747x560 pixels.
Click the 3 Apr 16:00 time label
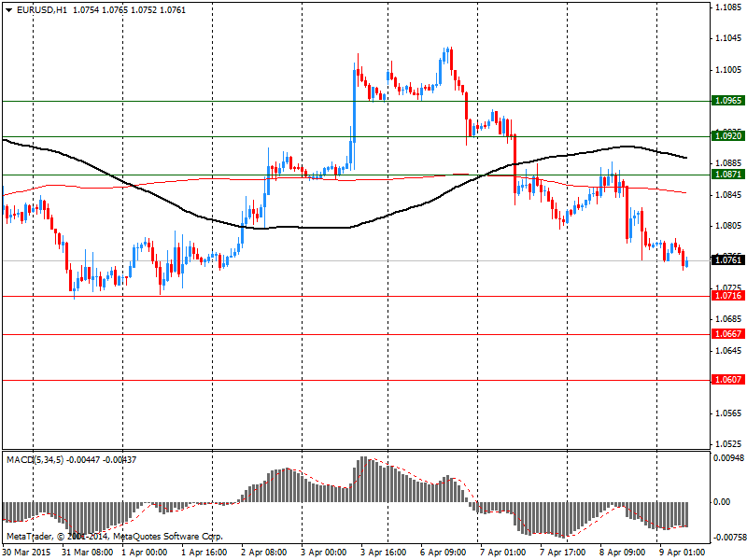(x=384, y=552)
